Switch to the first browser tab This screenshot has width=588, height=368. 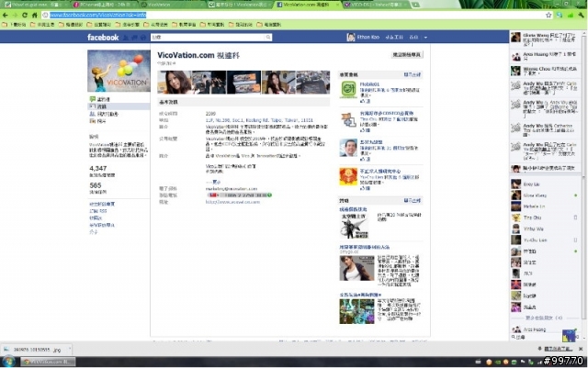pos(36,5)
